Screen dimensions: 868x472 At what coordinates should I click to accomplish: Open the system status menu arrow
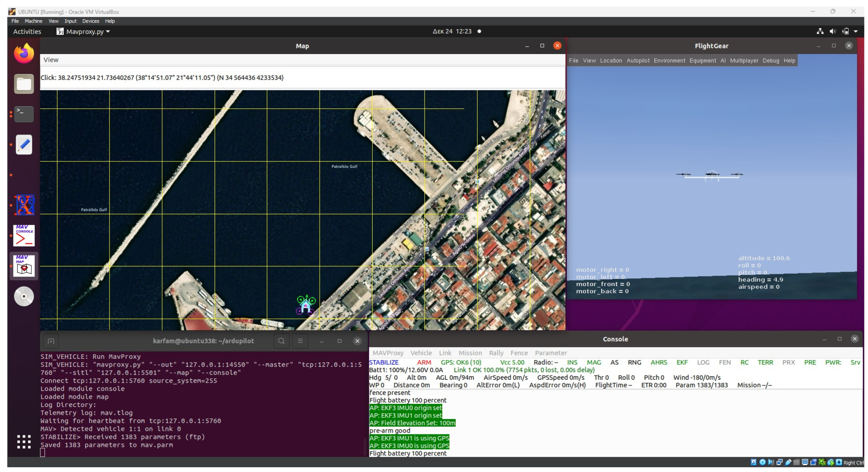pyautogui.click(x=856, y=31)
